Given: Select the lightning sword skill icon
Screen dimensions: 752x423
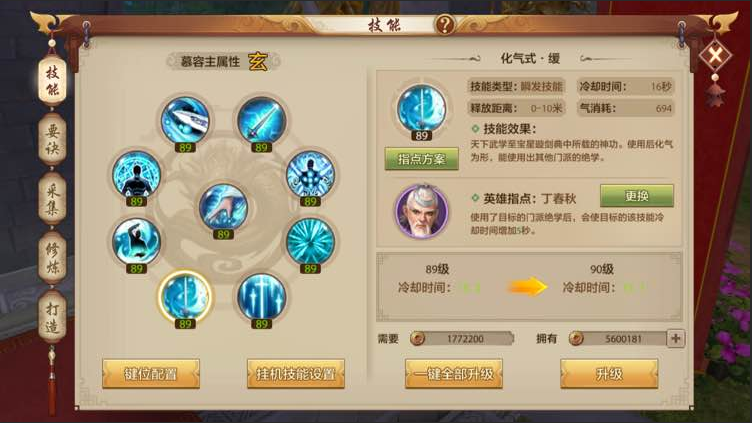Looking at the screenshot, I should click(261, 120).
